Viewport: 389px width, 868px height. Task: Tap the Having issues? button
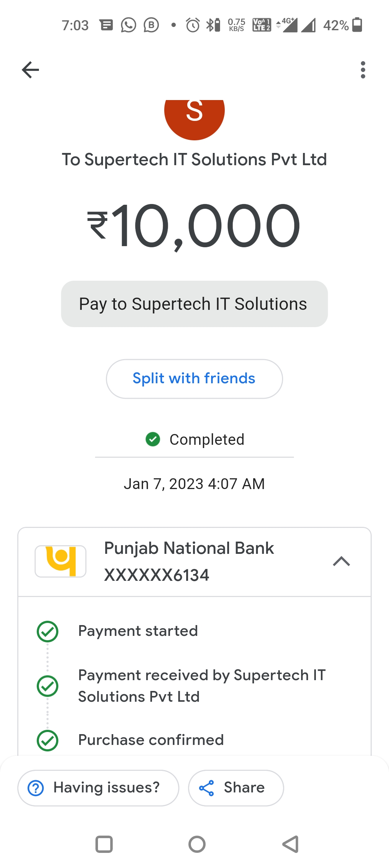tap(98, 788)
